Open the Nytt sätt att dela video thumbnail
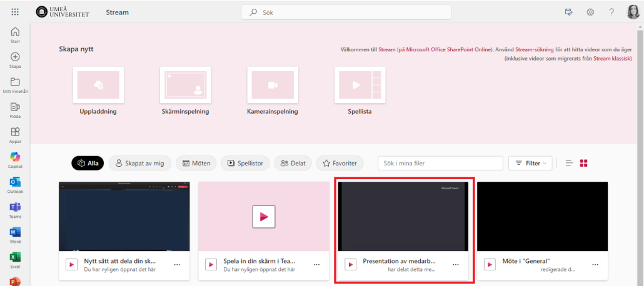 (x=124, y=216)
